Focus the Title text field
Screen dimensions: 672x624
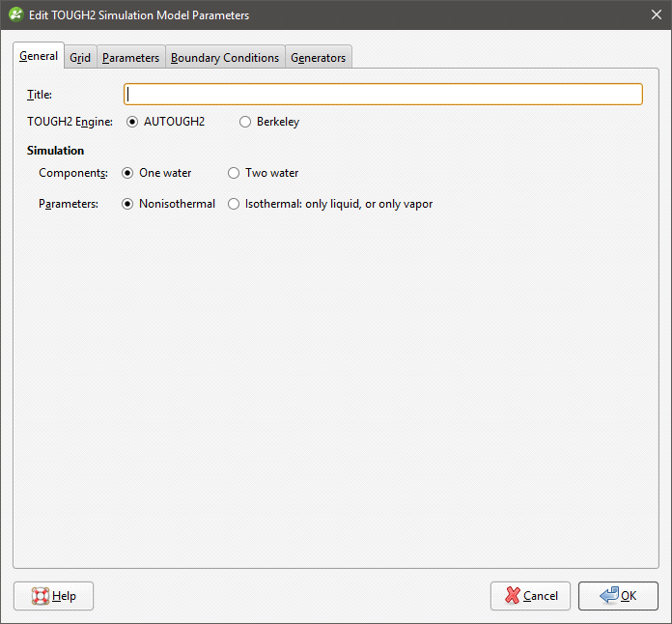pyautogui.click(x=383, y=95)
